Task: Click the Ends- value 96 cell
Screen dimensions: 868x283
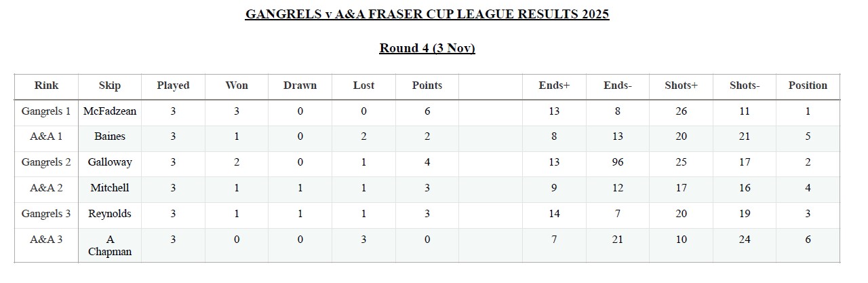Action: 618,162
